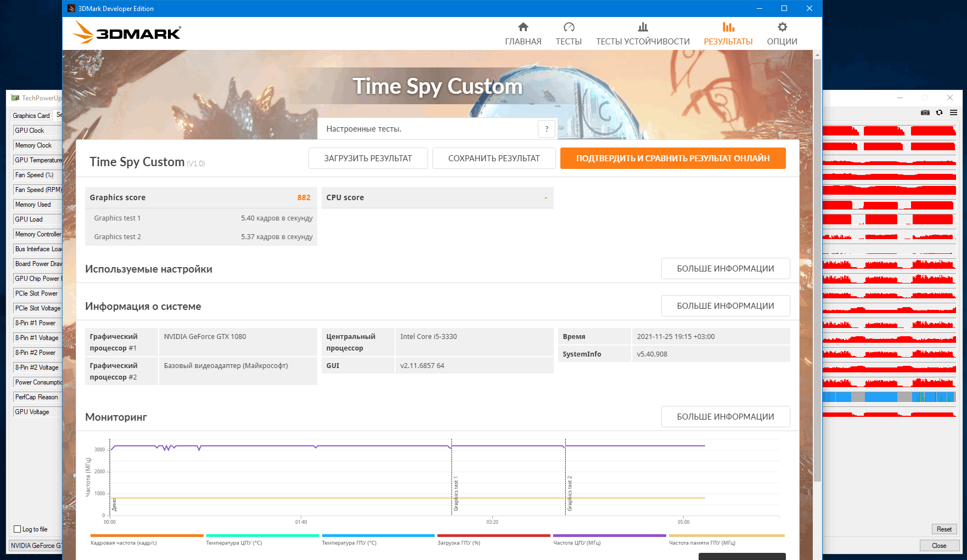
Task: Click the Graphics score value 882
Action: click(303, 197)
